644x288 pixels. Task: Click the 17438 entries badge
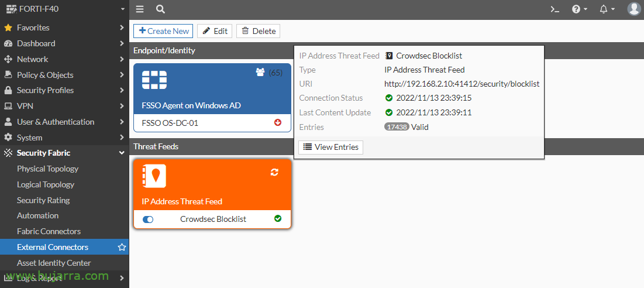click(397, 127)
